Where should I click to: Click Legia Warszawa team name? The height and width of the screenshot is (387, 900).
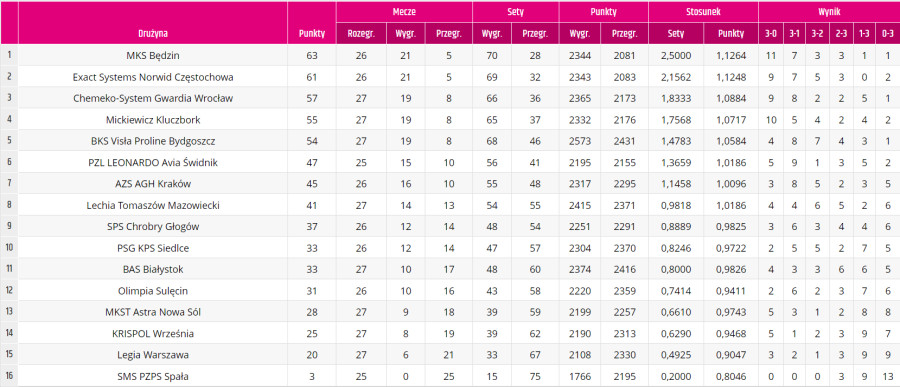pos(153,355)
